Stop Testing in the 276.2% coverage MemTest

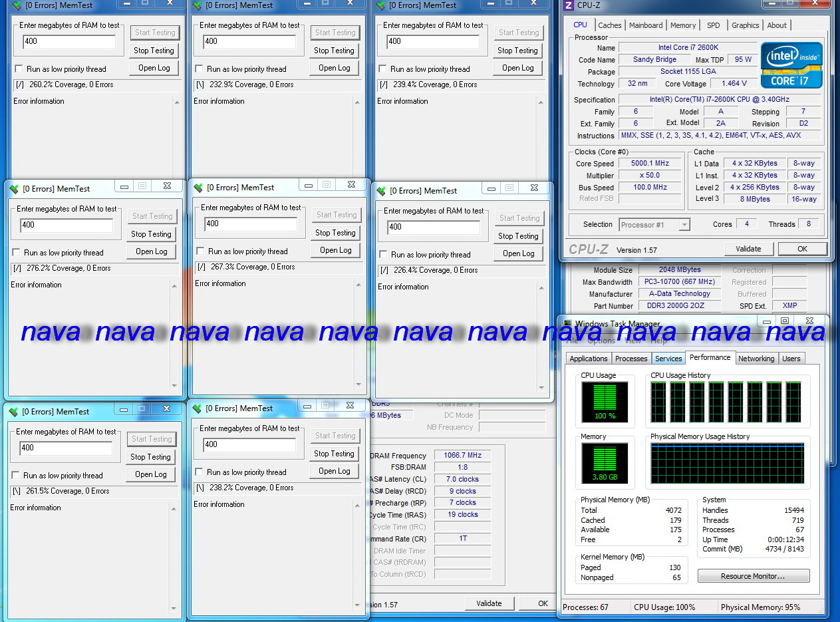tap(151, 234)
